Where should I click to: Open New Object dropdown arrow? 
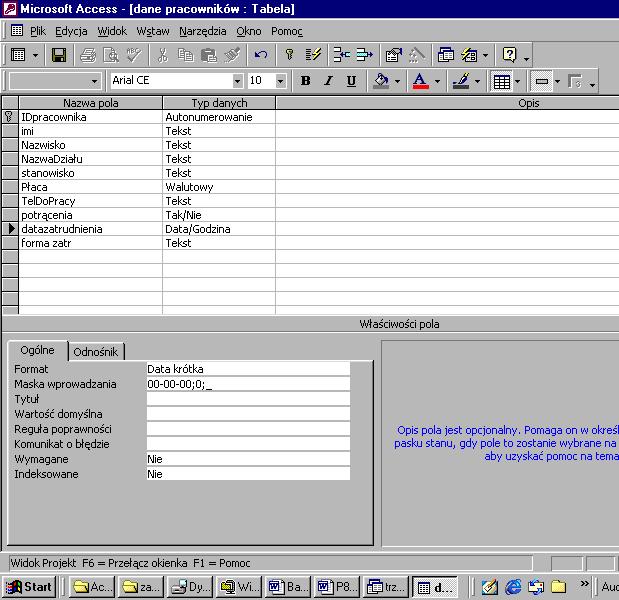click(x=486, y=55)
